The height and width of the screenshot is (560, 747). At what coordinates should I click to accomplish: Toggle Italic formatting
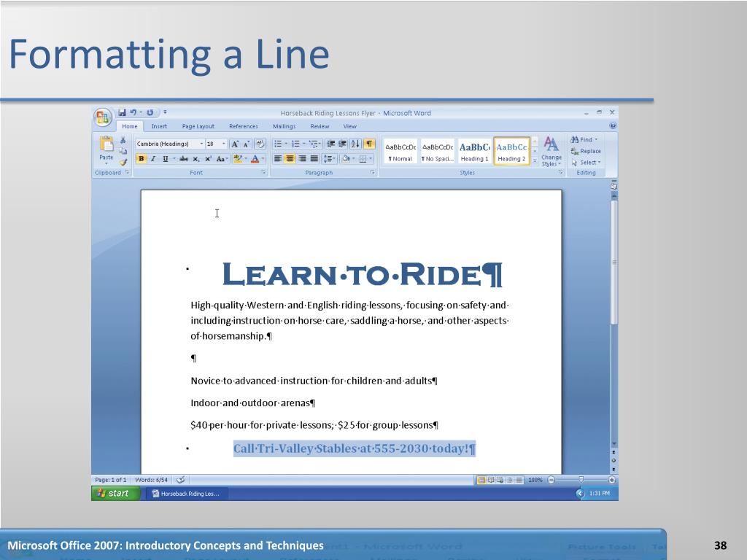coord(153,158)
